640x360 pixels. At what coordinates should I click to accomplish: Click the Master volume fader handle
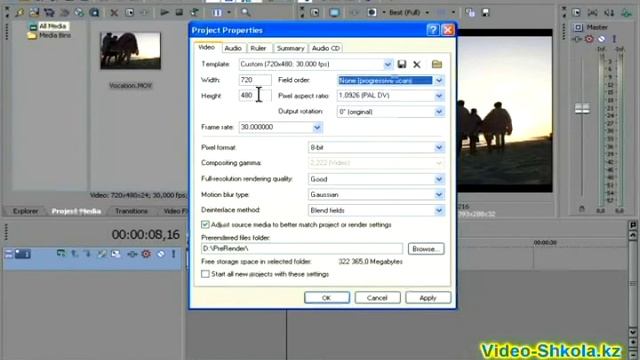[582, 108]
